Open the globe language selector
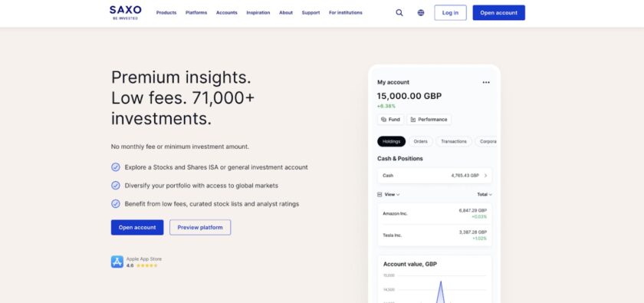This screenshot has width=644, height=303. (421, 13)
